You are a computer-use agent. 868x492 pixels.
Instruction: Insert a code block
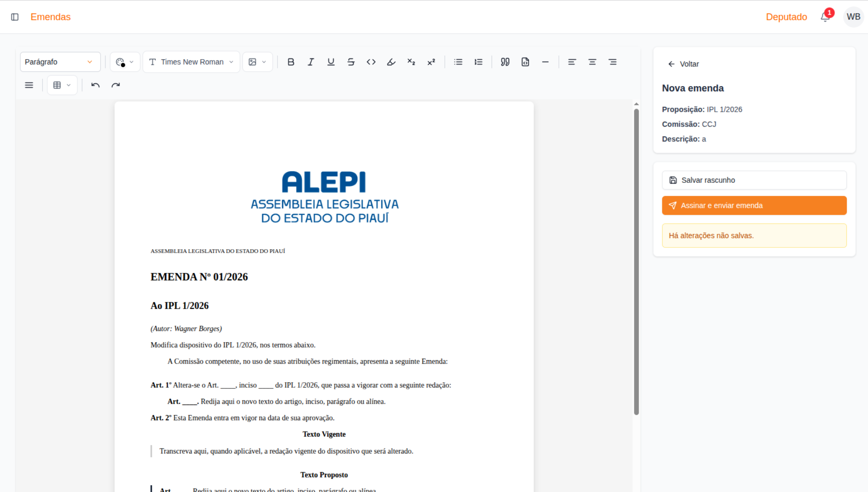point(525,62)
